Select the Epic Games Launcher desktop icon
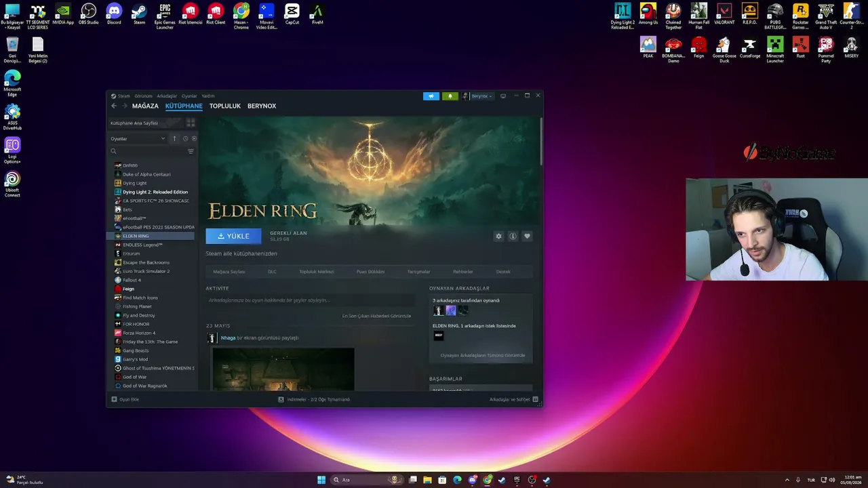 (165, 17)
